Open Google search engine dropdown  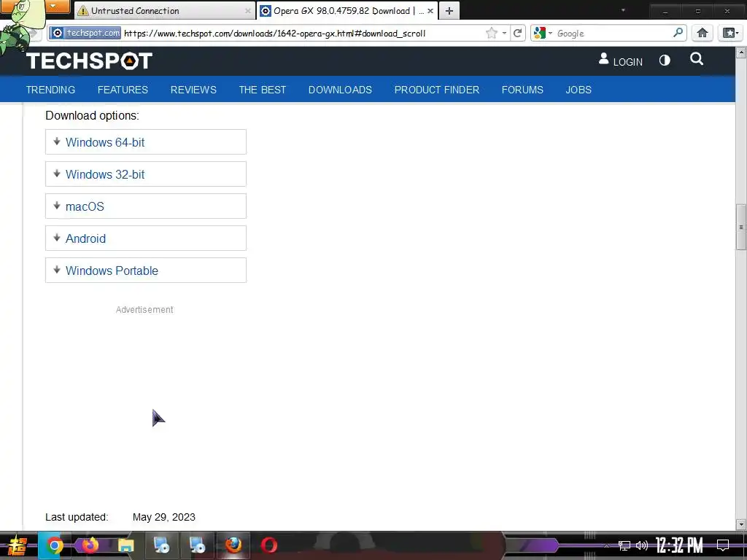pyautogui.click(x=543, y=33)
